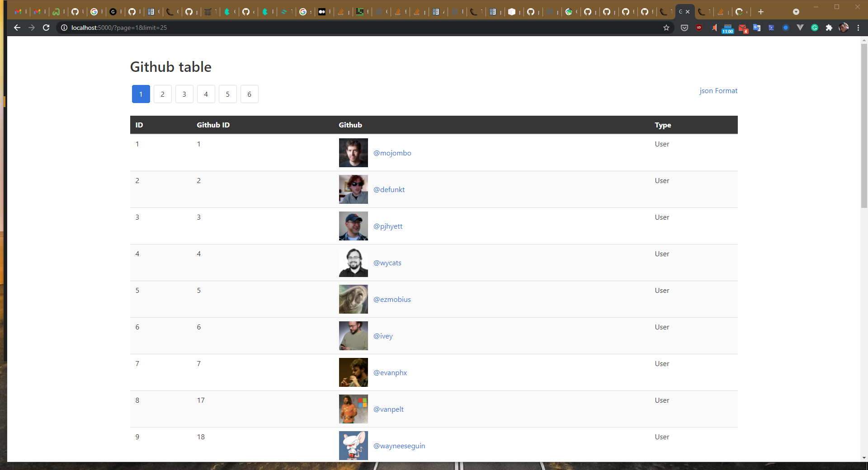
Task: Switch to the Medium tab
Action: click(322, 12)
